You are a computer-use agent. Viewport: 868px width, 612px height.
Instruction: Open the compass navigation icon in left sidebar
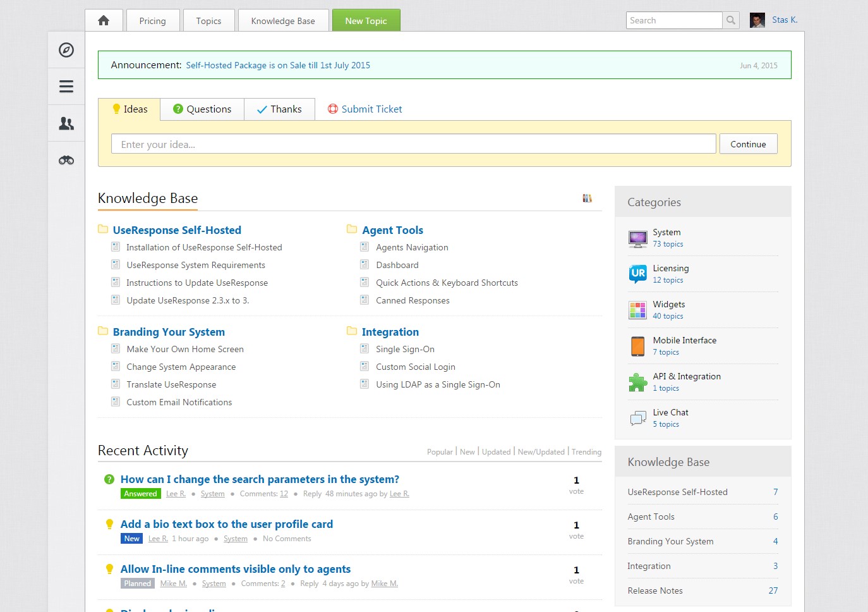tap(66, 50)
